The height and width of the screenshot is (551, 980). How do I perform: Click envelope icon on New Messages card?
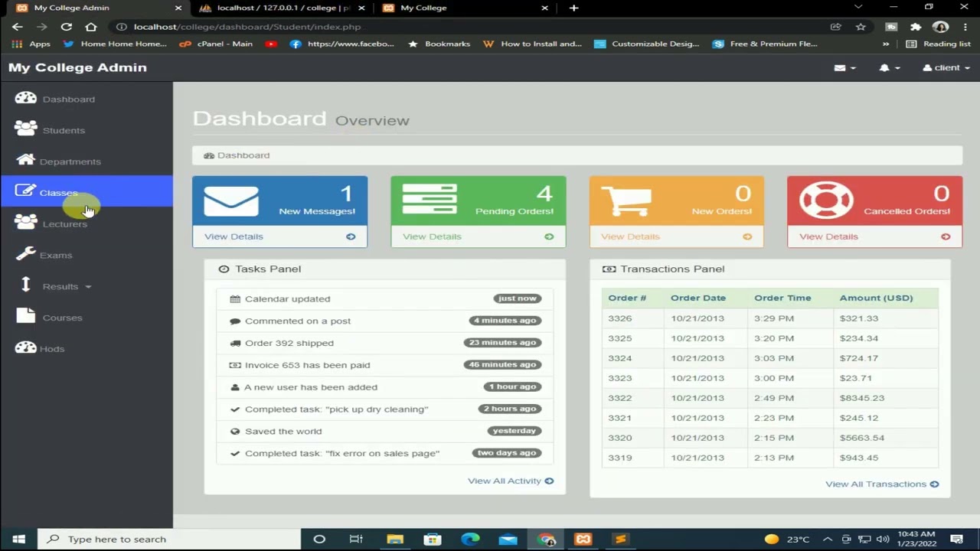[x=231, y=201]
